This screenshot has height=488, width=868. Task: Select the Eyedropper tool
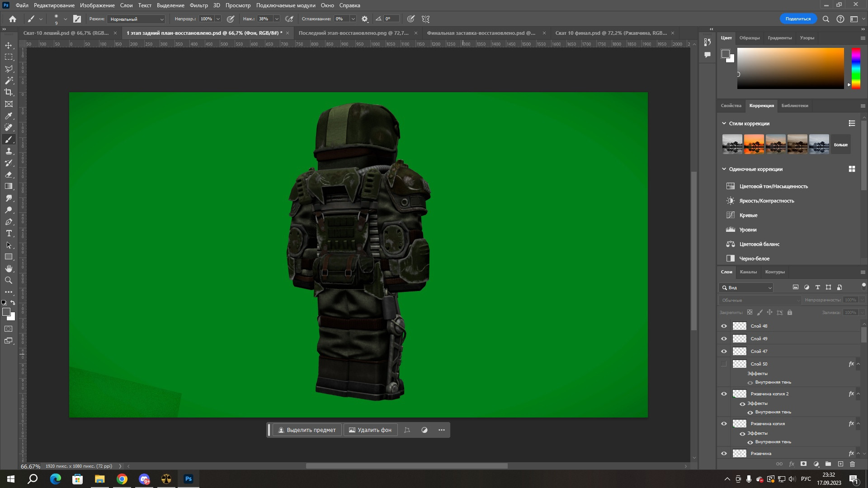tap(9, 116)
